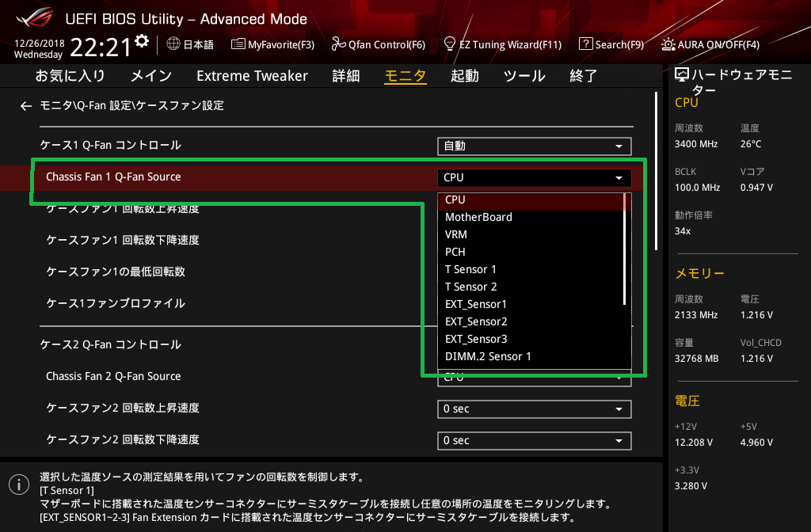Click the メモリー section heading
Viewport: 811px width, 532px height.
pos(700,273)
